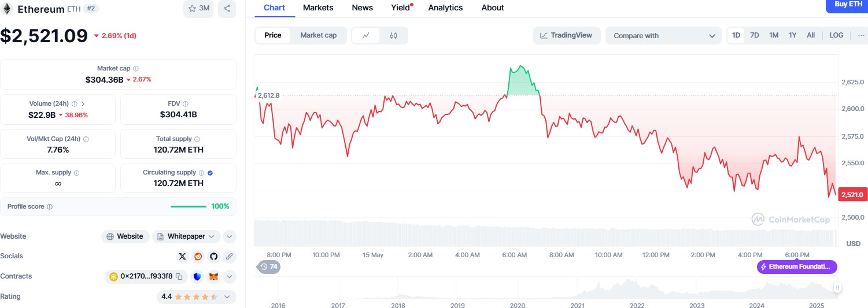This screenshot has height=308, width=868.
Task: Toggle chart to Market cap view
Action: point(318,35)
